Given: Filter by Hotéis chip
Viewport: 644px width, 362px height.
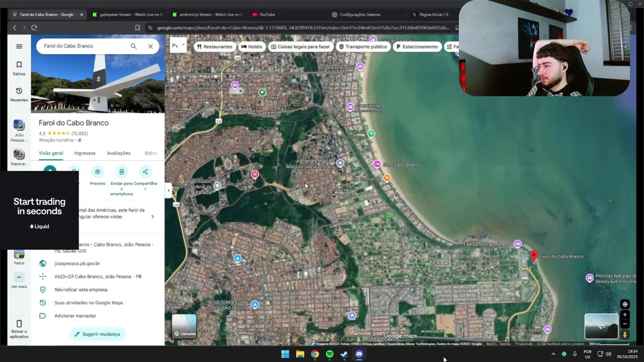Looking at the screenshot, I should click(252, 47).
